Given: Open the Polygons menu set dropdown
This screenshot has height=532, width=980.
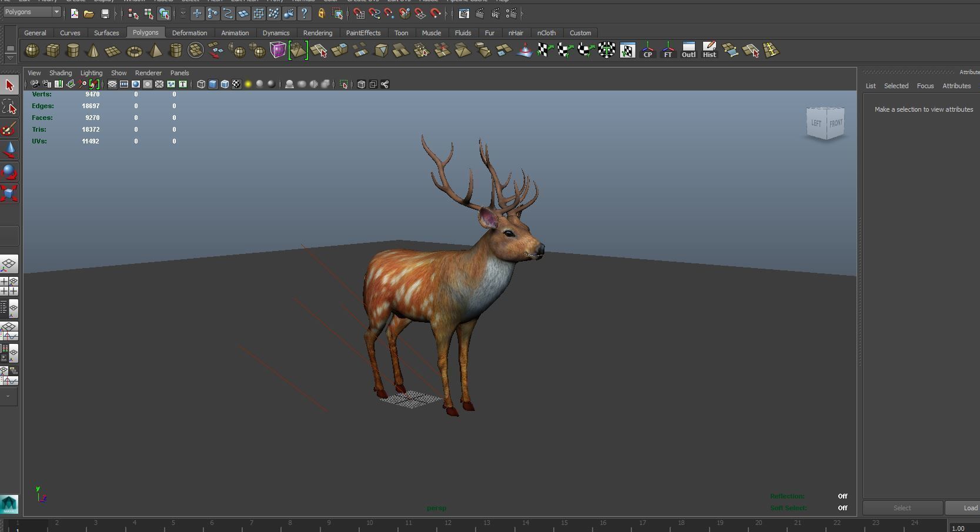Looking at the screenshot, I should [31, 12].
